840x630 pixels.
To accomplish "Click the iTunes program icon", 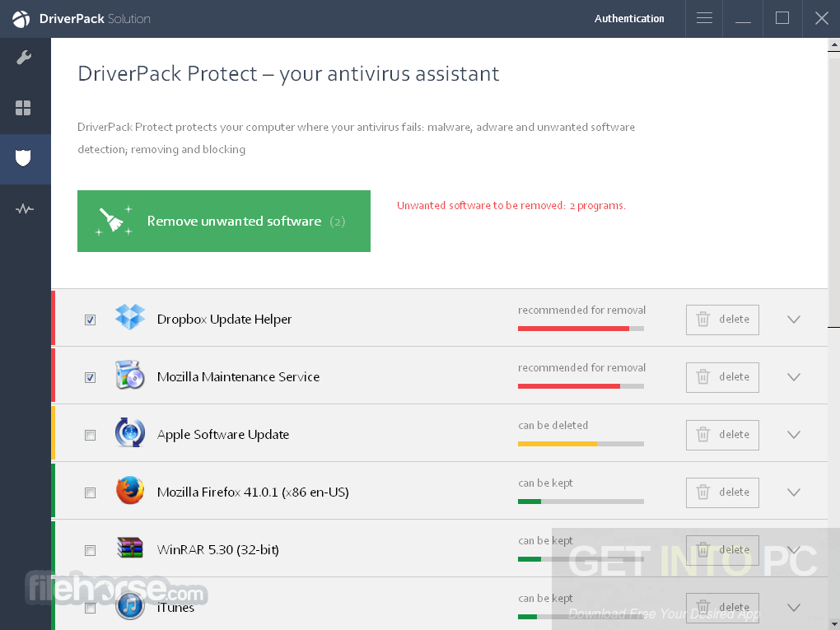I will (x=129, y=606).
